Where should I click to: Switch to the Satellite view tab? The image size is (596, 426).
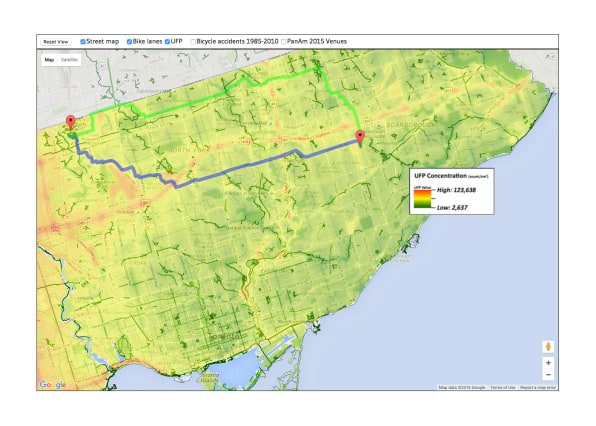(69, 60)
